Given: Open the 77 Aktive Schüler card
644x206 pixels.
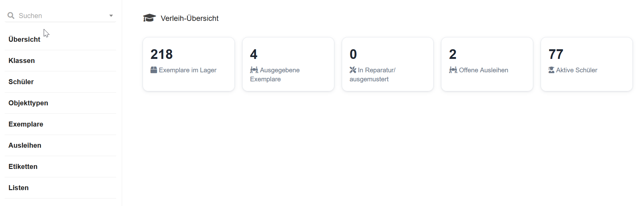Looking at the screenshot, I should click(587, 64).
